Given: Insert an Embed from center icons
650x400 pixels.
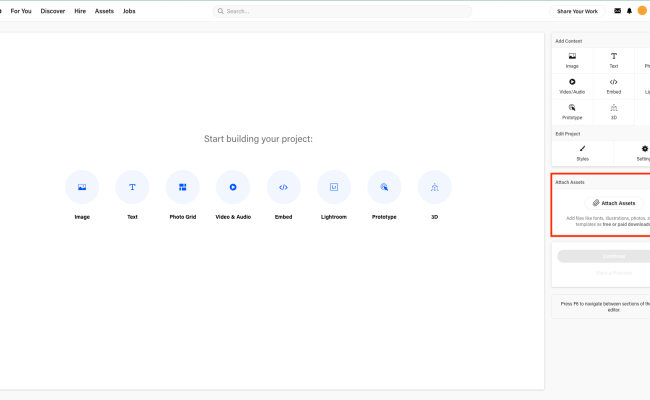Looking at the screenshot, I should (x=284, y=187).
